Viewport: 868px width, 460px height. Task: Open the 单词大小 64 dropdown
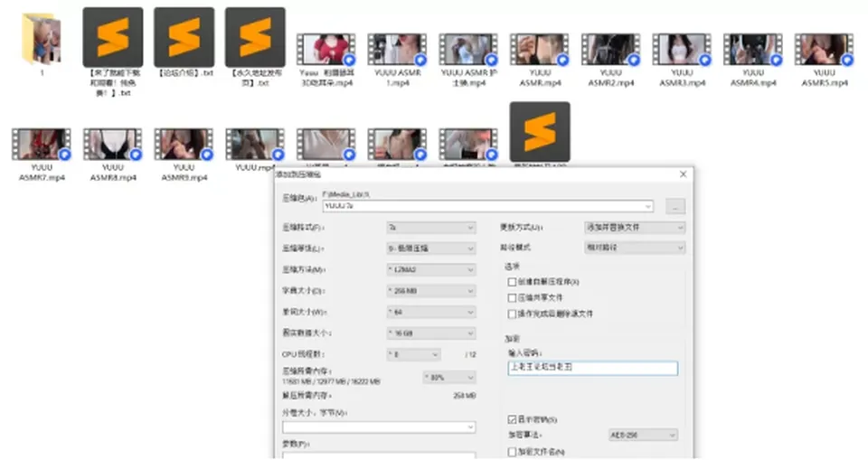pyautogui.click(x=430, y=312)
